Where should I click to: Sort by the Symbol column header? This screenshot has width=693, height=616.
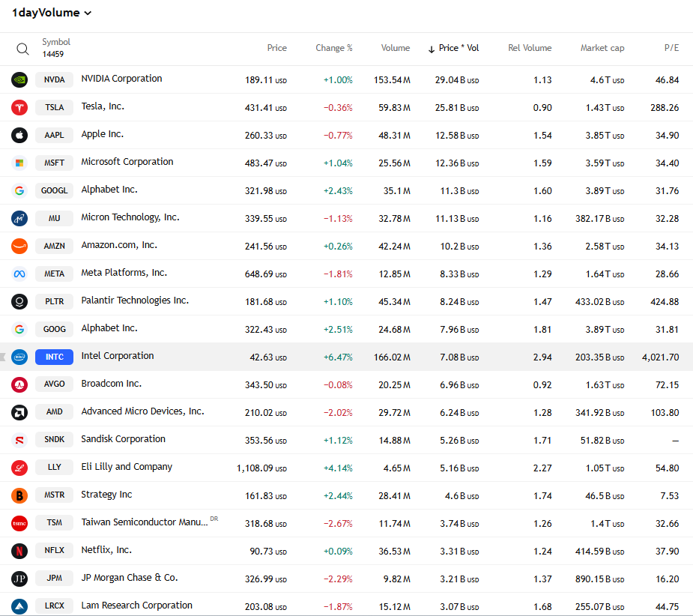(56, 42)
